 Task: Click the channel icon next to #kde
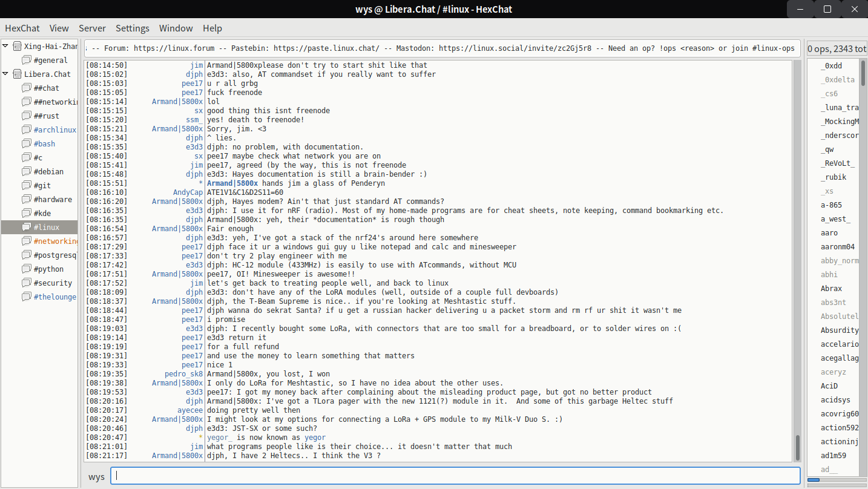coord(26,213)
